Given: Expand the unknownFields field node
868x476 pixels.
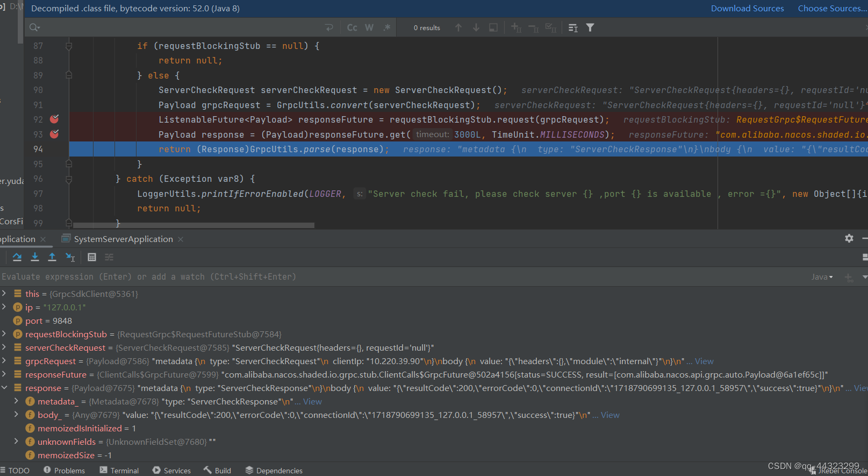Looking at the screenshot, I should pyautogui.click(x=16, y=441).
